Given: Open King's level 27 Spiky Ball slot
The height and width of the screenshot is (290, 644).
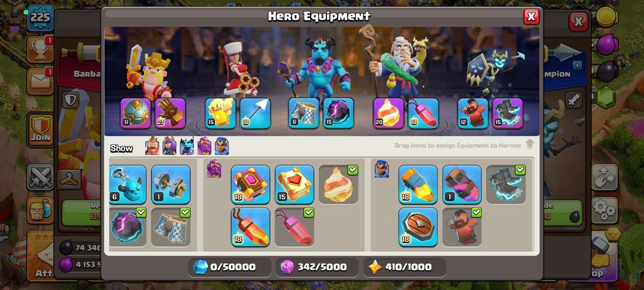Looking at the screenshot, I should [170, 113].
